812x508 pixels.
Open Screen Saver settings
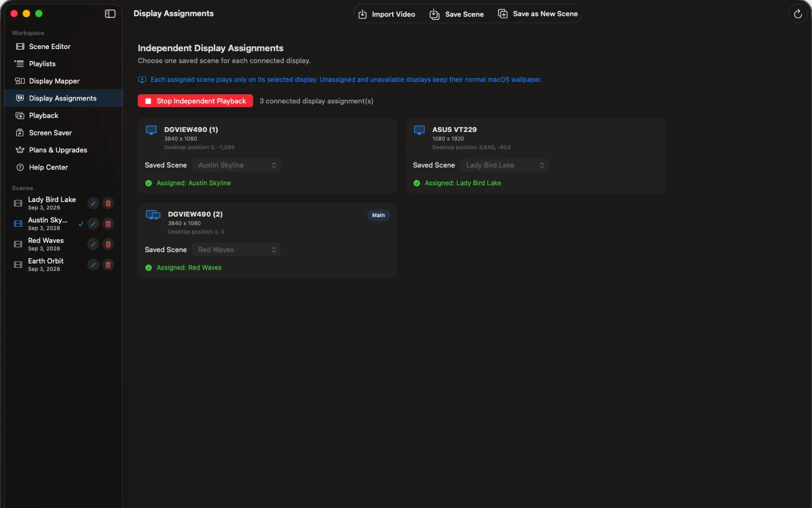(63, 133)
